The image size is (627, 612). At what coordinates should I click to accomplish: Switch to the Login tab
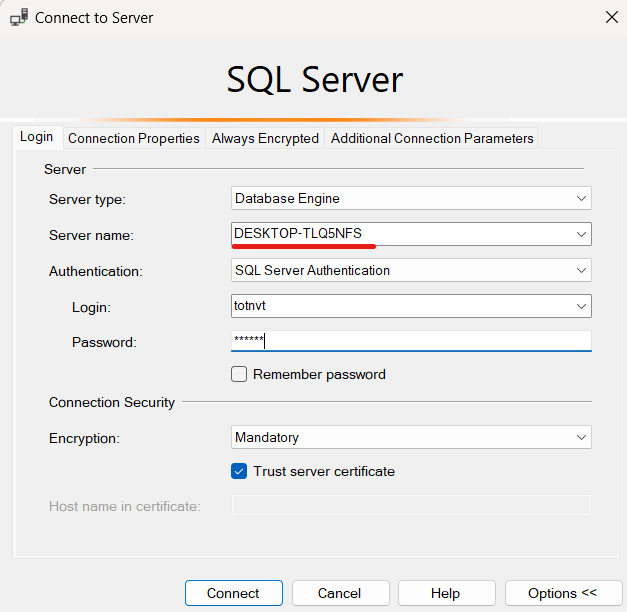pyautogui.click(x=37, y=137)
